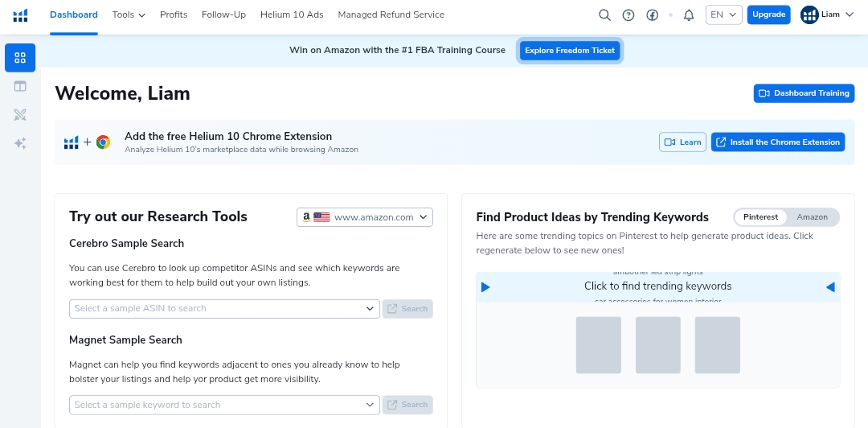The width and height of the screenshot is (868, 428).
Task: Open the Profits tab
Action: 174,15
